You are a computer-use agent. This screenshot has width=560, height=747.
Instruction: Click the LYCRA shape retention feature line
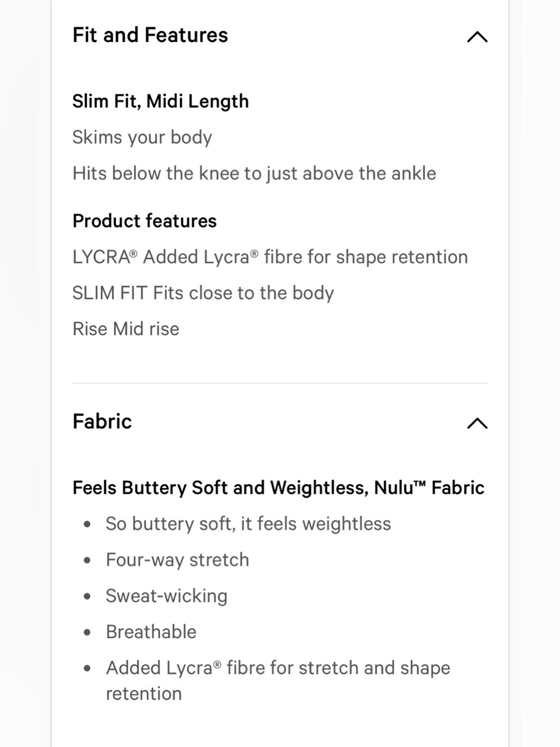pos(270,257)
